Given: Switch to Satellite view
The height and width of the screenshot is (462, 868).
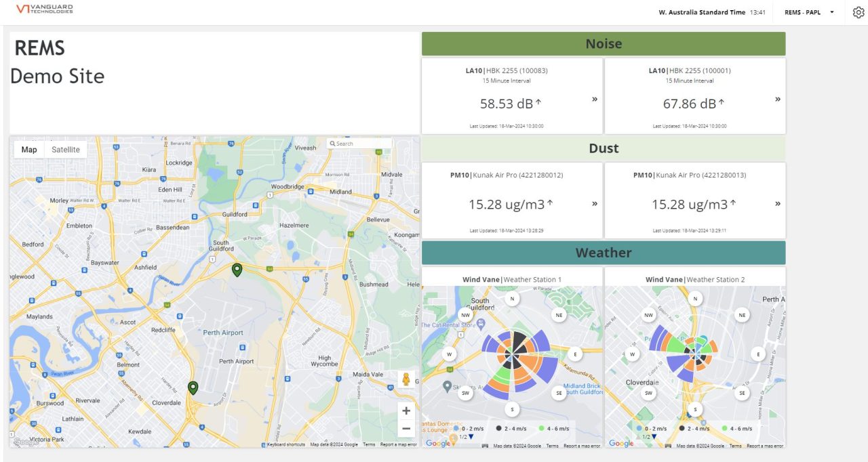Looking at the screenshot, I should coord(65,149).
